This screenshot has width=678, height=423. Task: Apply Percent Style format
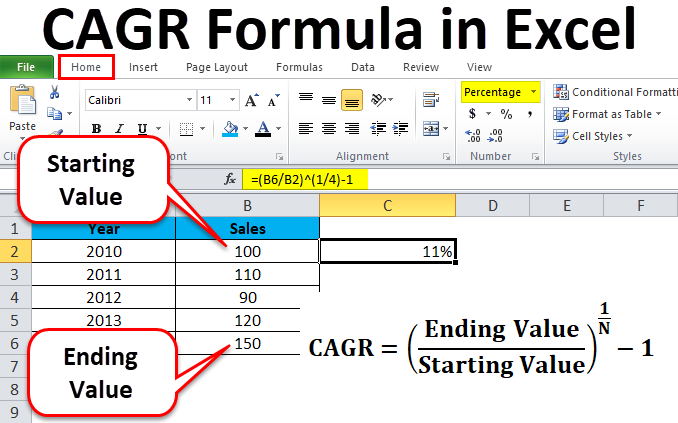pyautogui.click(x=506, y=114)
